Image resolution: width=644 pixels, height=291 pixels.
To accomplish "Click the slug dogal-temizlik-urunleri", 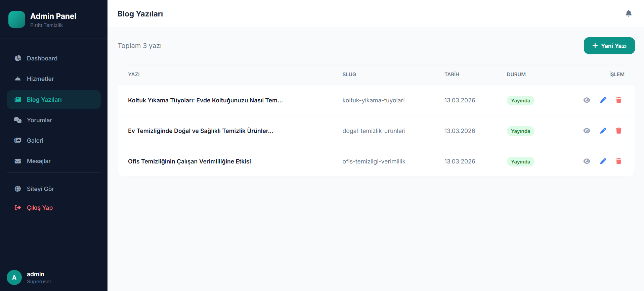I will [374, 131].
